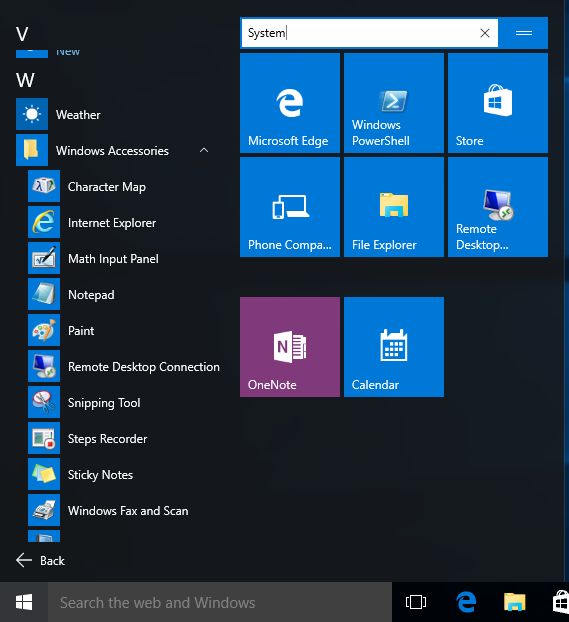The image size is (569, 622).
Task: Click the tile group name field containing System
Action: 369,33
